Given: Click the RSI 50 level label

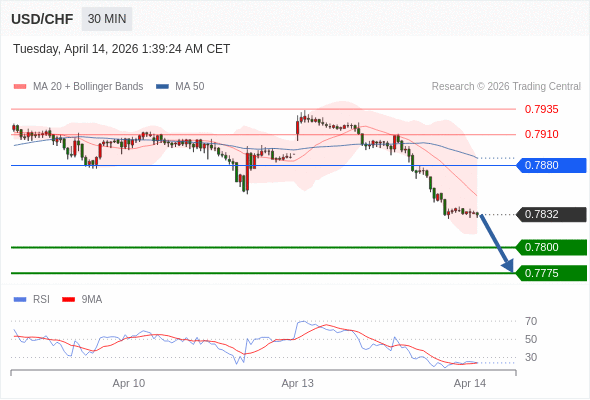Looking at the screenshot, I should coord(531,339).
